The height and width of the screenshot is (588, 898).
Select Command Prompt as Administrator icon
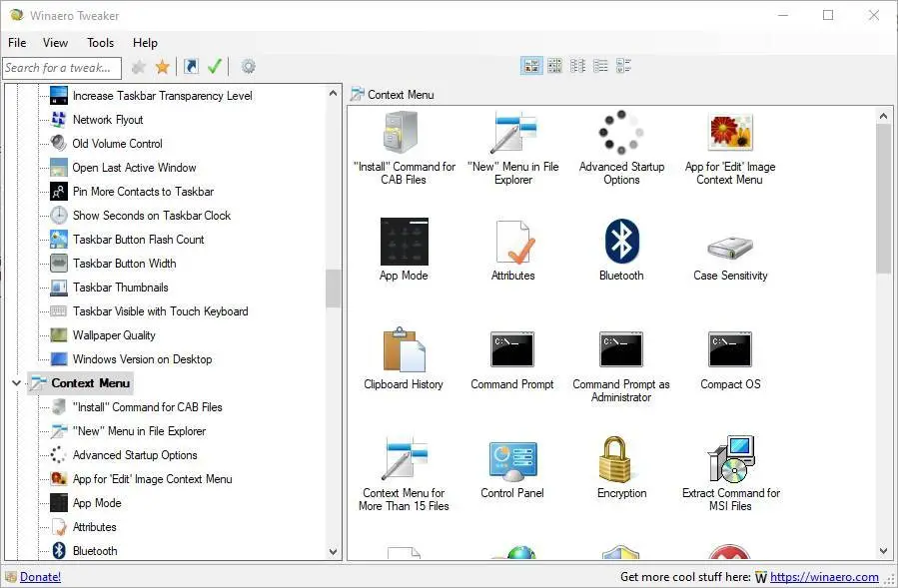coord(621,349)
